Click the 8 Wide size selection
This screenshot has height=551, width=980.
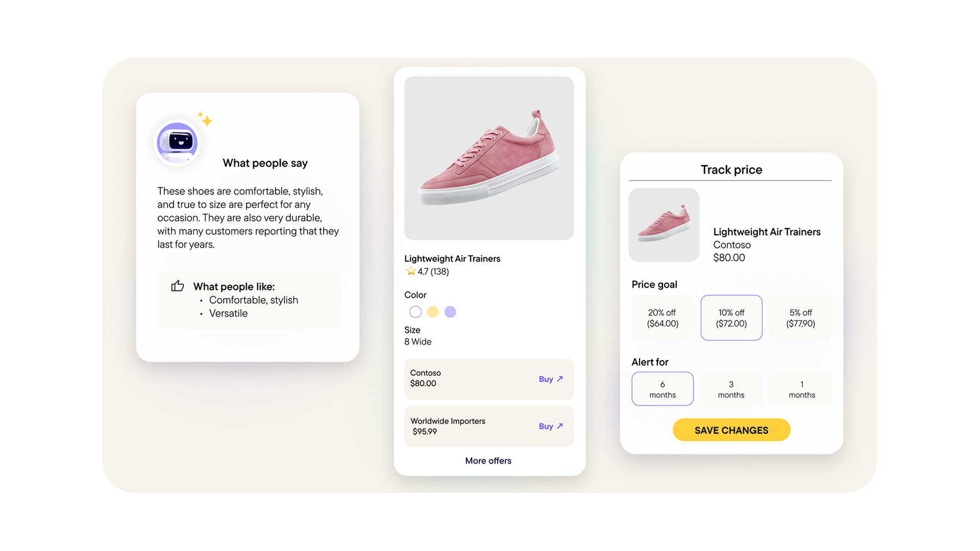418,342
